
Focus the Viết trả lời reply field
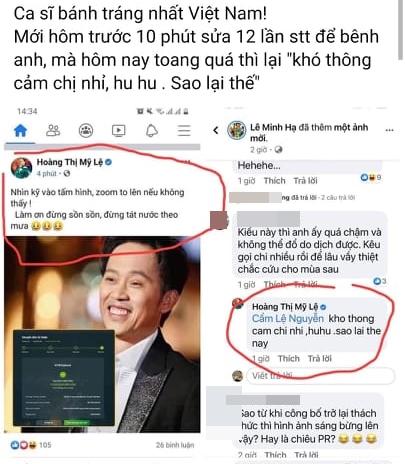(x=320, y=376)
